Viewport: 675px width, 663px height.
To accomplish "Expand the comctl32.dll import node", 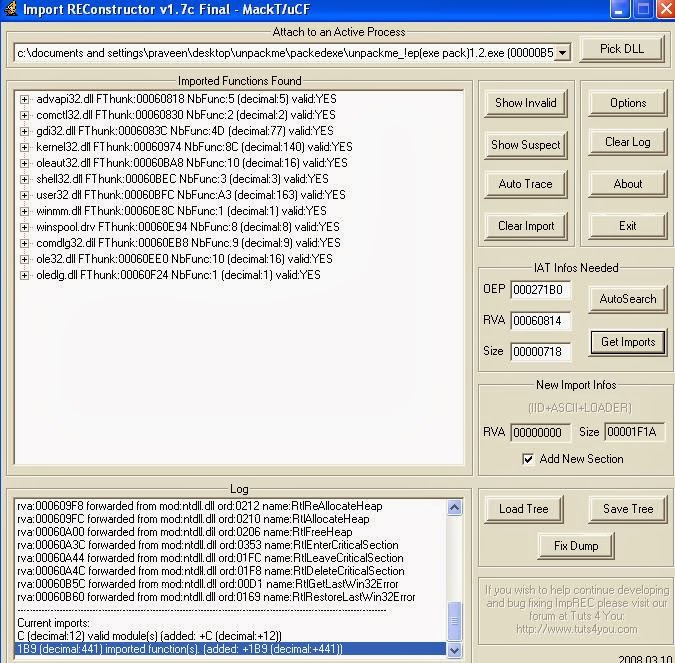I will [25, 115].
